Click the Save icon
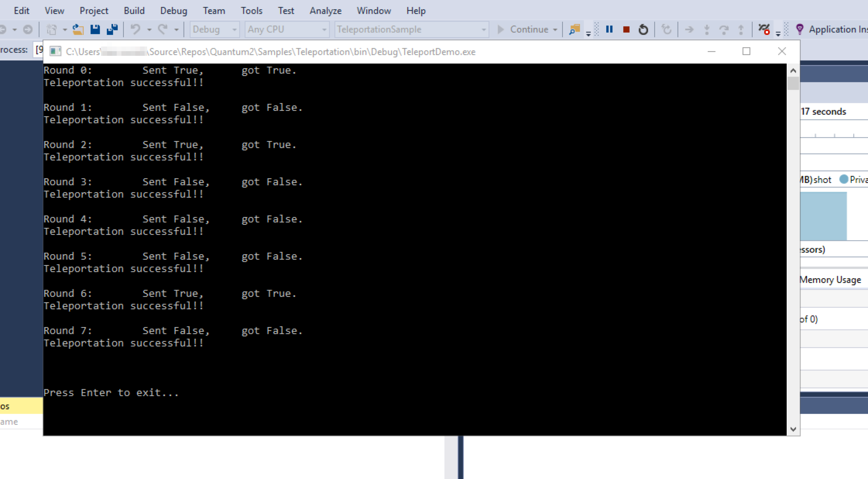Viewport: 868px width, 479px height. 95,29
